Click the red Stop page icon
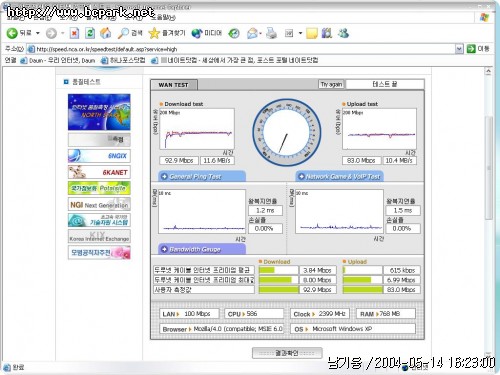Screen dimensions: 500x375 coord(74,33)
